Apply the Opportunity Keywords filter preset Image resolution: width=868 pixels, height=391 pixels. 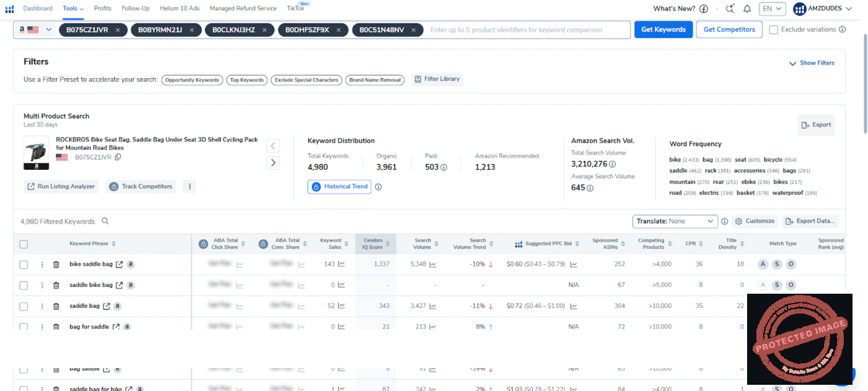click(192, 80)
